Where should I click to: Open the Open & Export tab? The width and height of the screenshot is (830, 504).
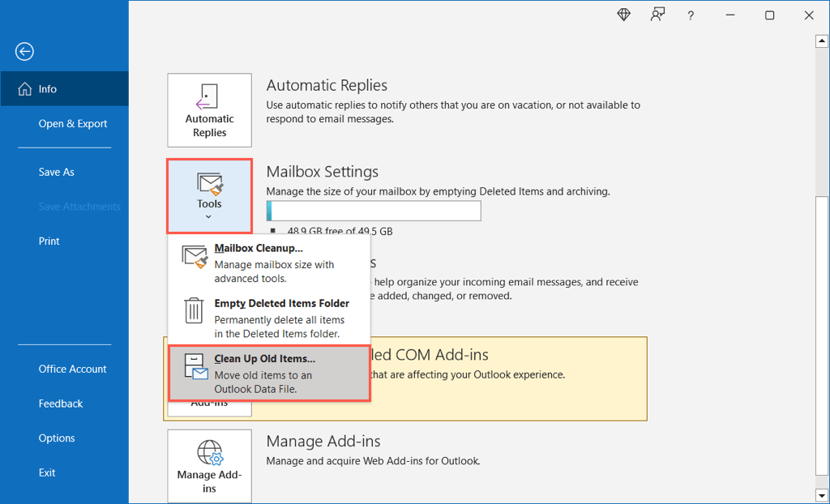point(73,124)
